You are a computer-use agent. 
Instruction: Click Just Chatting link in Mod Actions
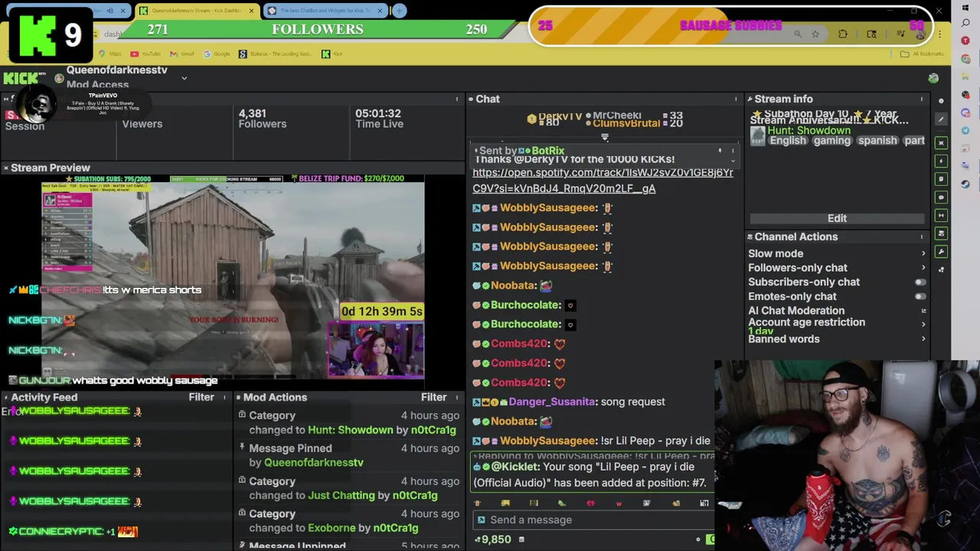(x=341, y=496)
